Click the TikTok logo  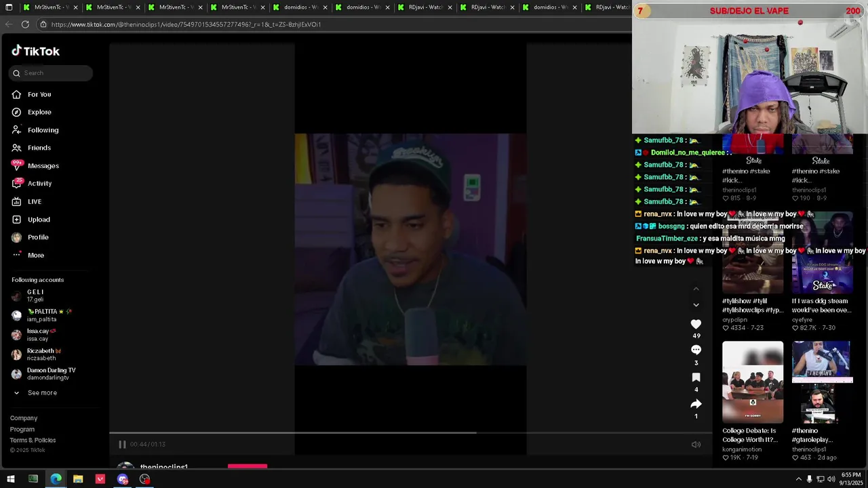[x=35, y=51]
